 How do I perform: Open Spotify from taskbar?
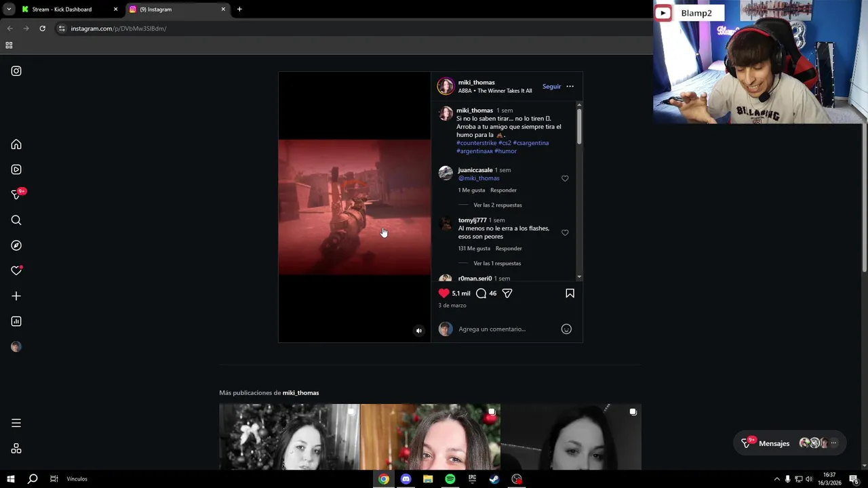pos(450,479)
